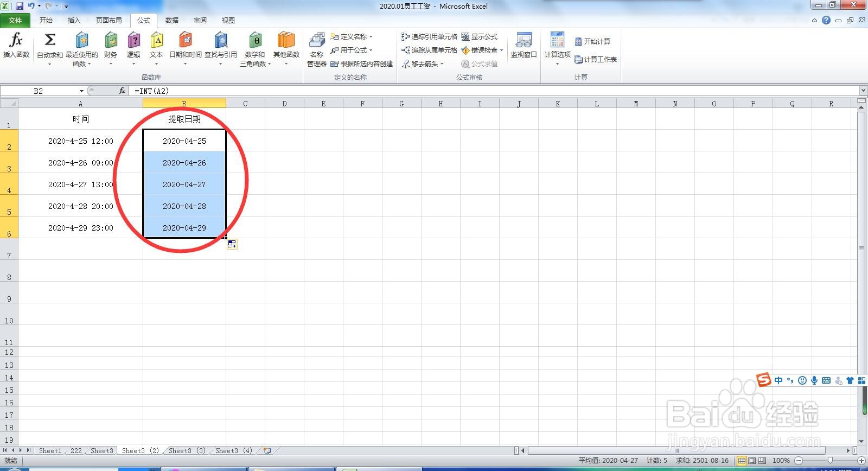Select cell A2 with 2020-4-25 12:00
Viewport: 868px width, 471px height.
coord(81,141)
